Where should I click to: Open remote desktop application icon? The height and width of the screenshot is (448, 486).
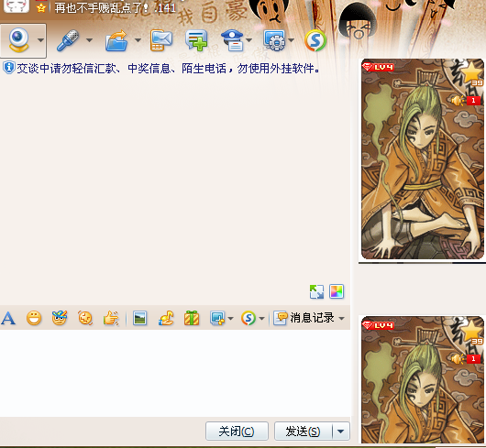tap(274, 40)
